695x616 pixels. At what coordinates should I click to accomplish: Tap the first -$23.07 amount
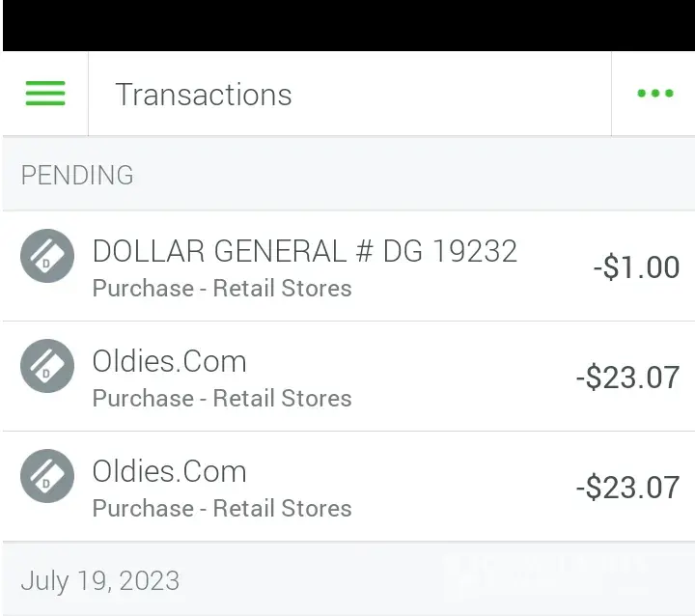coord(627,378)
